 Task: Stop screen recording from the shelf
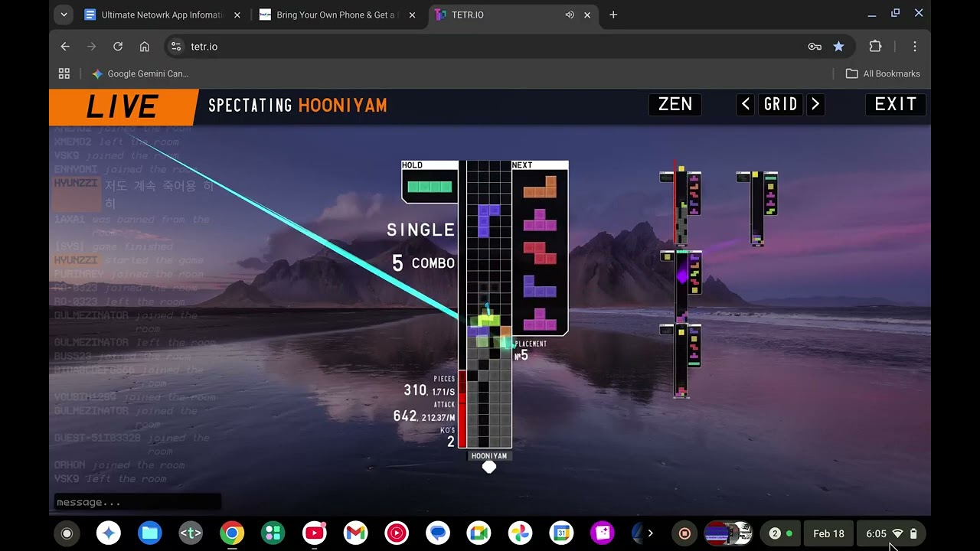pos(685,533)
